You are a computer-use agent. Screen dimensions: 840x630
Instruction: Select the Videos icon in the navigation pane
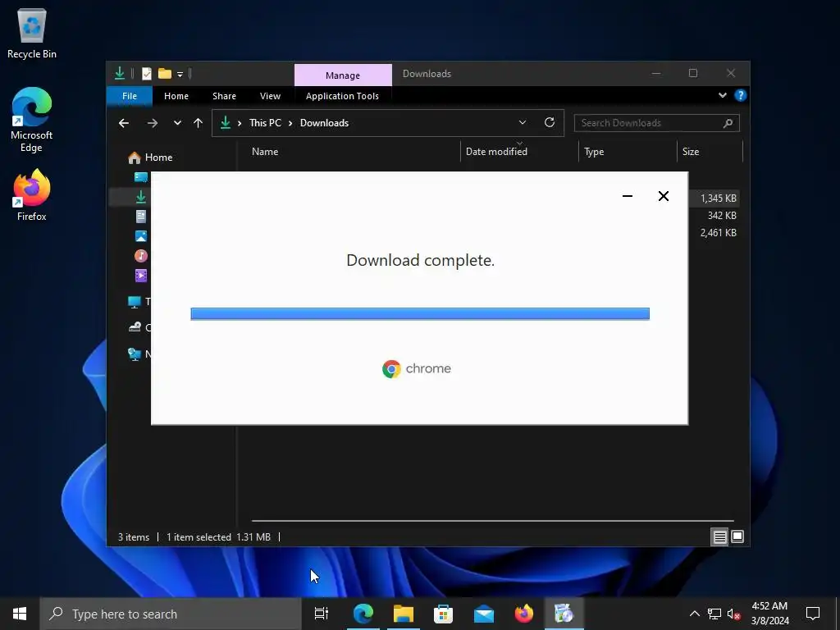coord(141,276)
